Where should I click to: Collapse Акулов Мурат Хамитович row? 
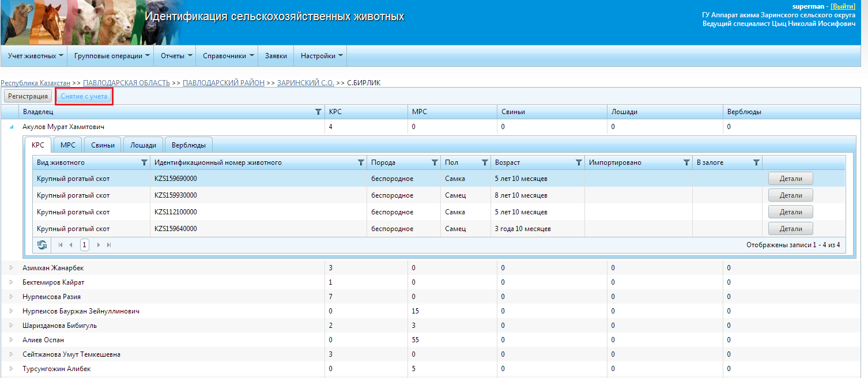click(x=11, y=127)
